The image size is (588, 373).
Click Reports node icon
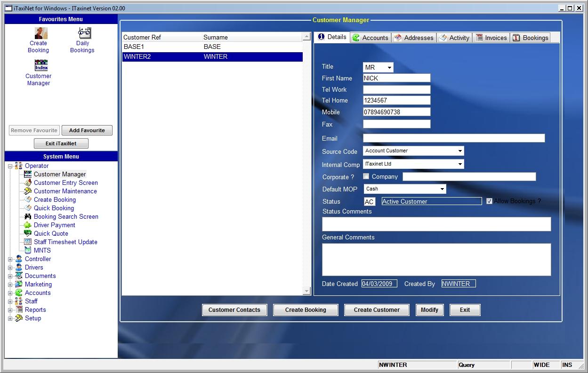19,310
